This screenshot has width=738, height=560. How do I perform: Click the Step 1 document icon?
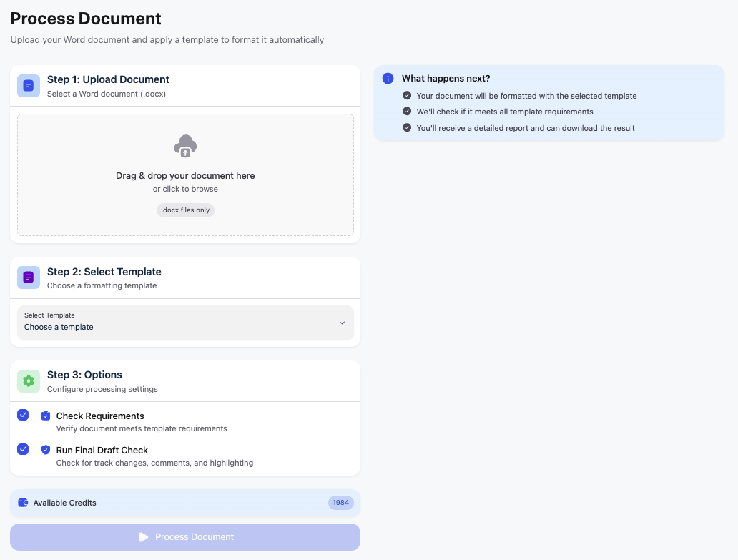[x=29, y=86]
